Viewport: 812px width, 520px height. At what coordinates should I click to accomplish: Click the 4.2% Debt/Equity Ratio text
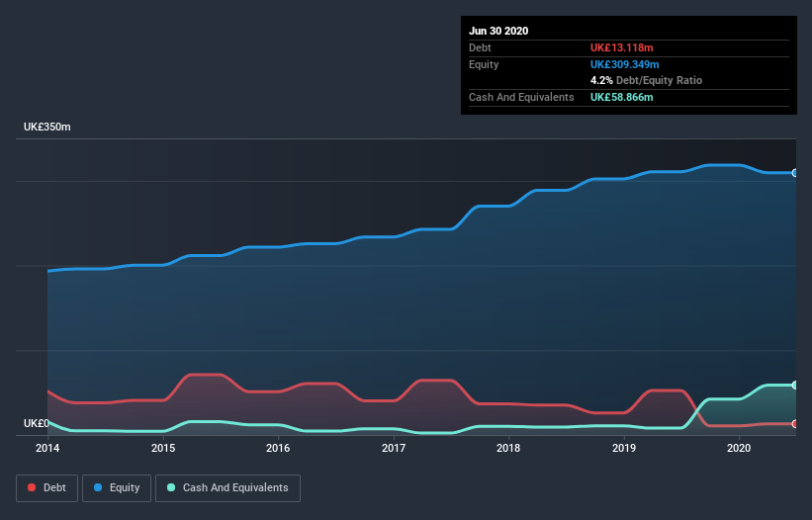[x=646, y=81]
